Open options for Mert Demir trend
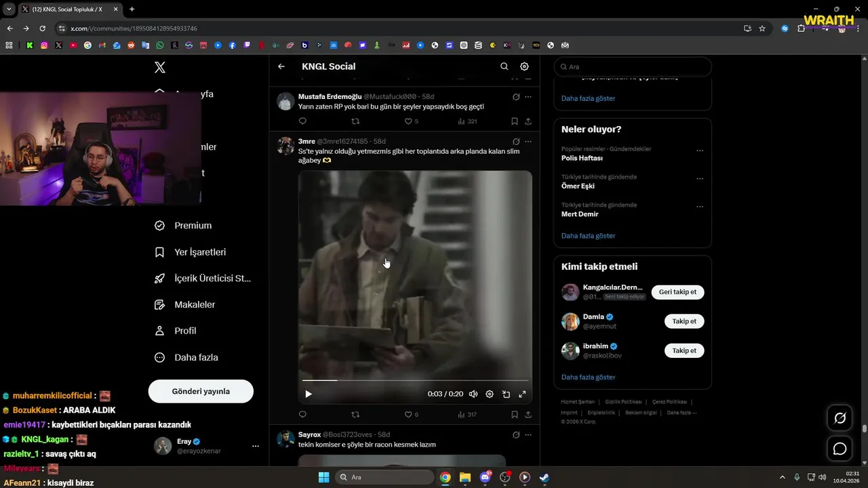The image size is (868, 488). (700, 207)
